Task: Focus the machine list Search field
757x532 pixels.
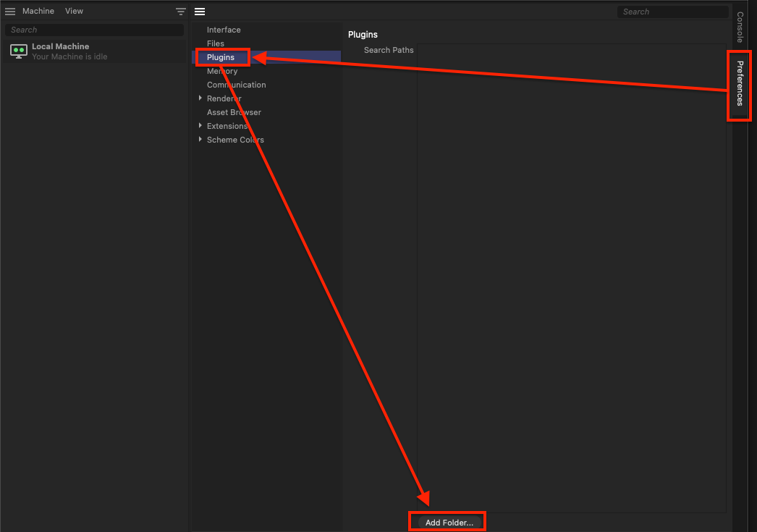Action: point(94,30)
